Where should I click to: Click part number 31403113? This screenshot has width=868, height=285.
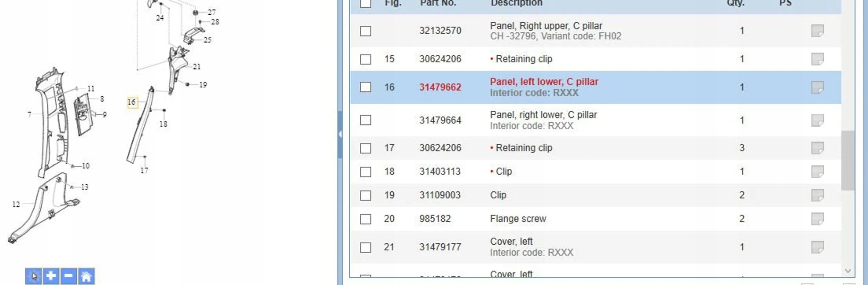pyautogui.click(x=440, y=172)
